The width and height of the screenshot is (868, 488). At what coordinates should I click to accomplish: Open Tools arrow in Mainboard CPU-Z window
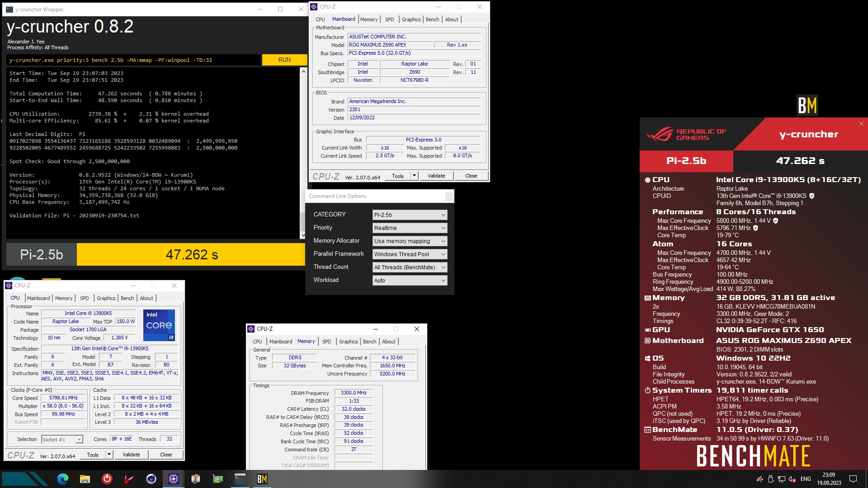(x=414, y=176)
